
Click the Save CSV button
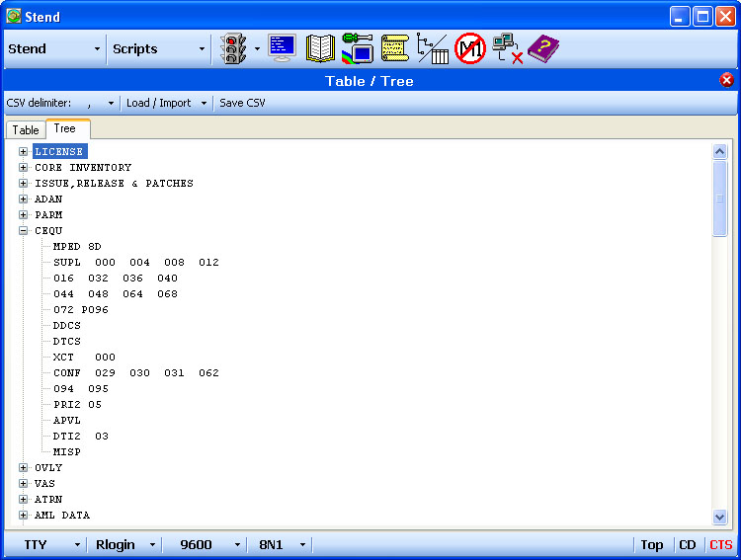tap(242, 103)
